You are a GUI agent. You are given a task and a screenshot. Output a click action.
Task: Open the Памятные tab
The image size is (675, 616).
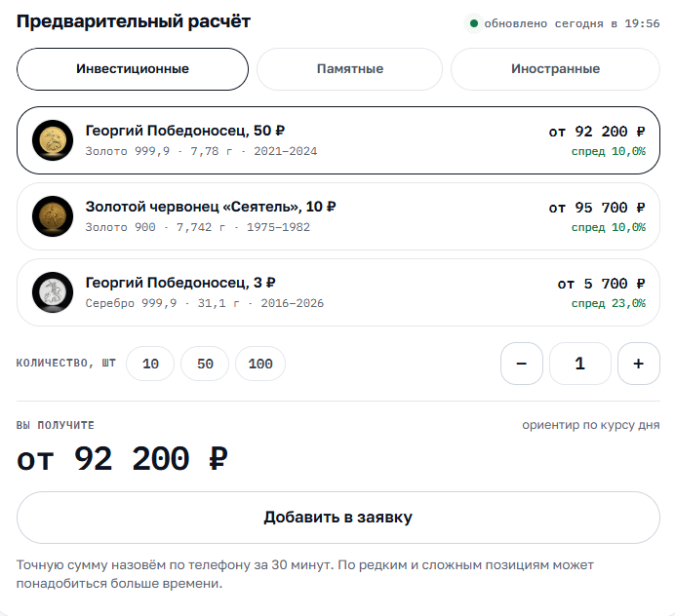(349, 69)
